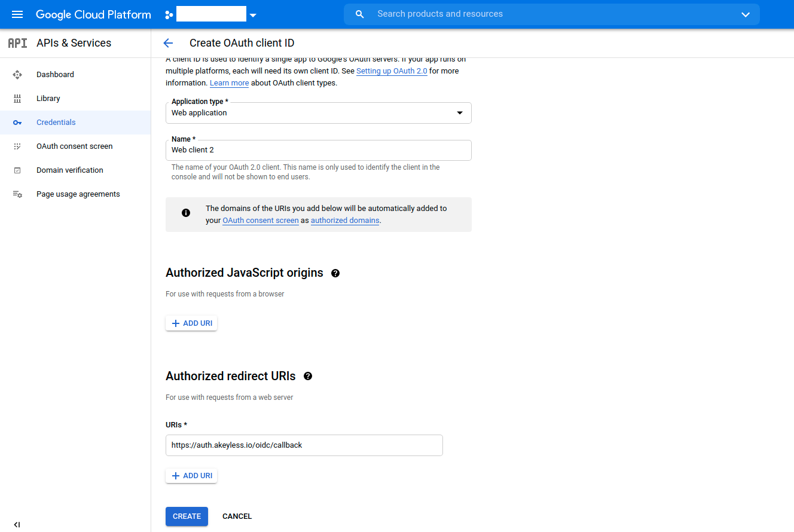This screenshot has height=532, width=794.
Task: Click the Name field with Web client 2
Action: (319, 151)
